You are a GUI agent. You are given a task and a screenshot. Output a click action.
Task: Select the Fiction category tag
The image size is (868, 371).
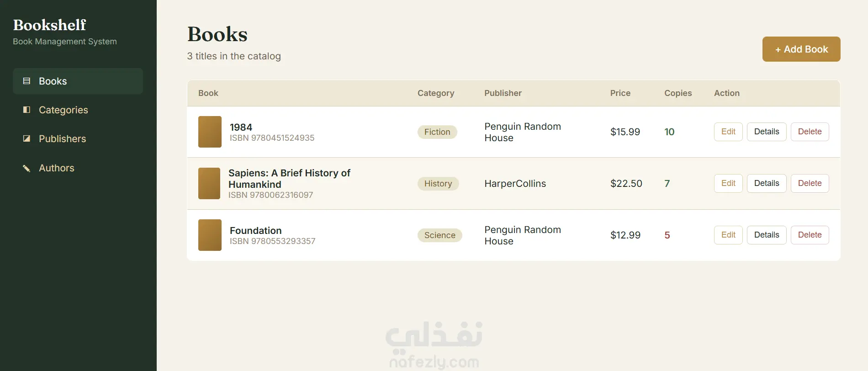point(437,132)
